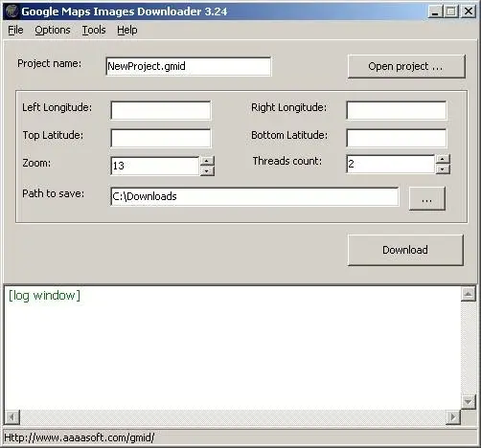Click the app globe icon in title bar
The height and width of the screenshot is (448, 481).
pos(11,11)
